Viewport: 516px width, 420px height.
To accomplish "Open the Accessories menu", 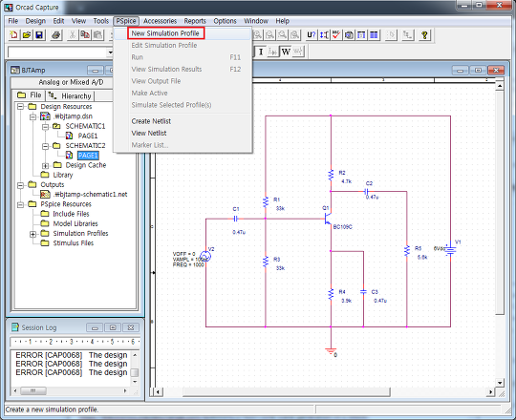I will pyautogui.click(x=160, y=21).
